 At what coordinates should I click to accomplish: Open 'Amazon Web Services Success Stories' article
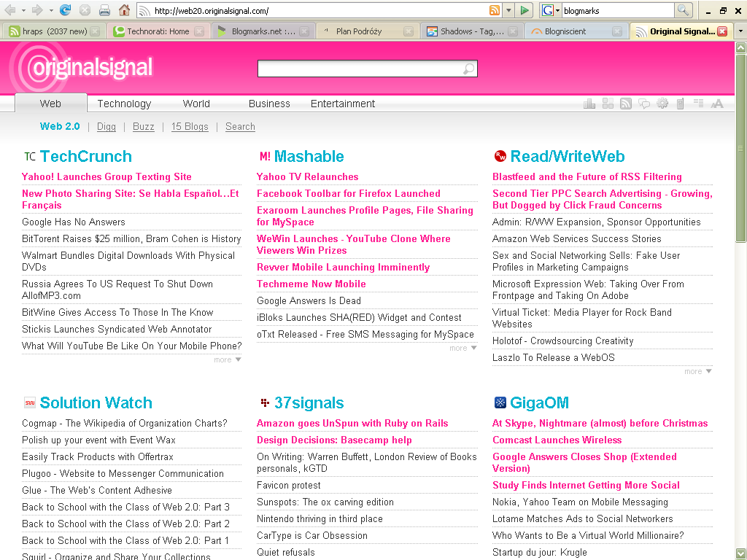(x=576, y=238)
